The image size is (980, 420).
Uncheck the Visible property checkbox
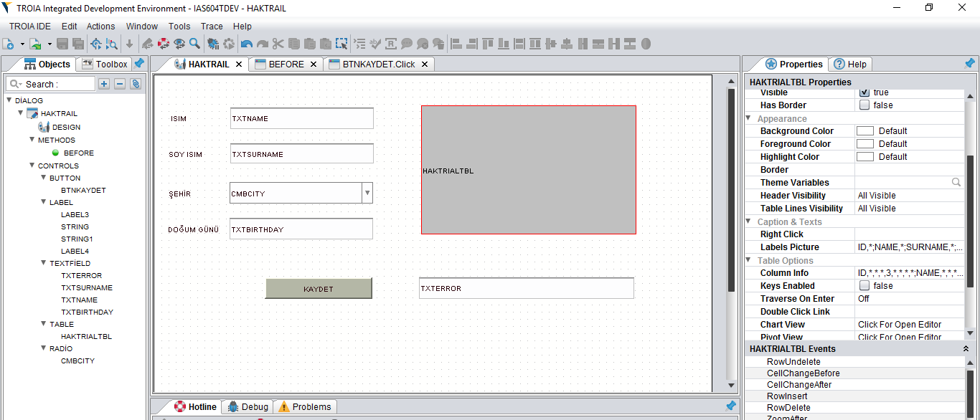pyautogui.click(x=864, y=92)
